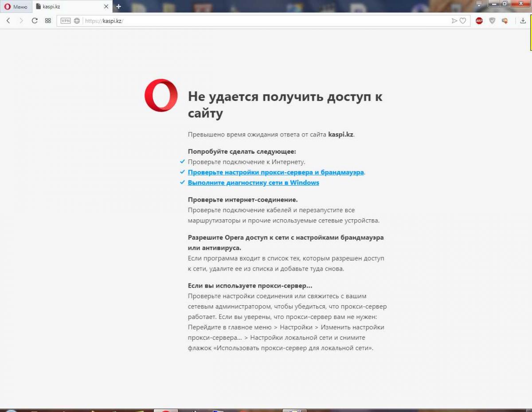The width and height of the screenshot is (532, 412).
Task: Open the Speed Dial start page grid
Action: pyautogui.click(x=48, y=20)
